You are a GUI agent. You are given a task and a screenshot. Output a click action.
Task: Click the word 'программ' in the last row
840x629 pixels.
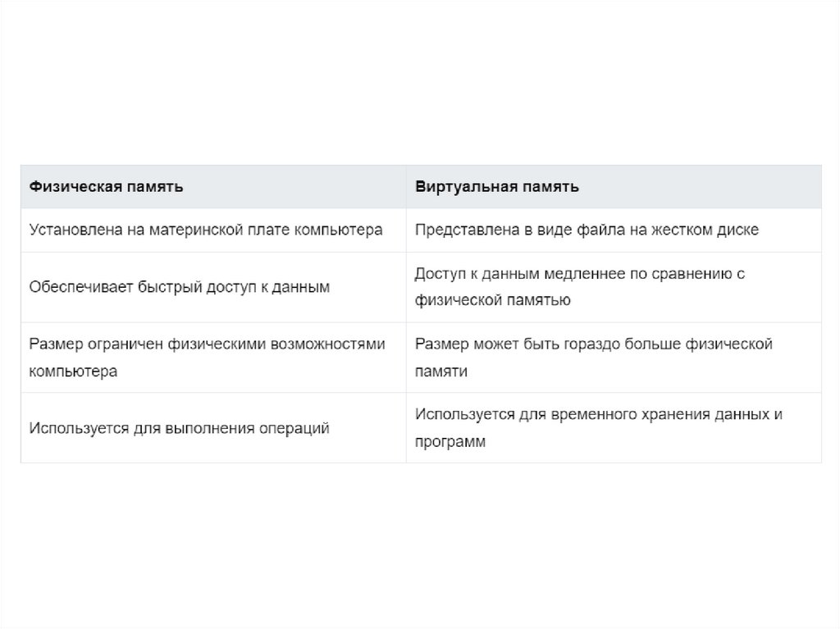click(450, 442)
